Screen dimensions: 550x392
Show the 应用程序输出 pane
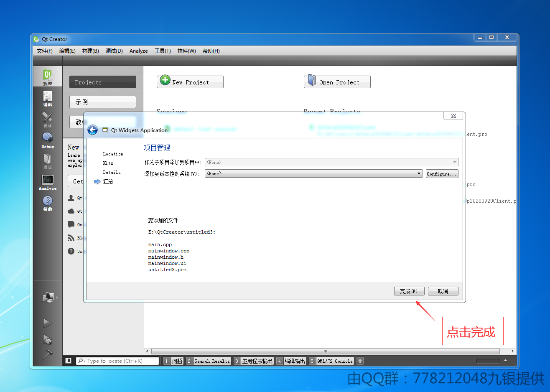point(253,361)
